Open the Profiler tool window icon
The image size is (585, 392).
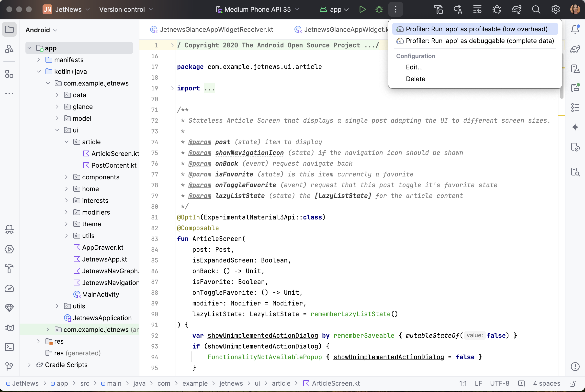pos(9,288)
